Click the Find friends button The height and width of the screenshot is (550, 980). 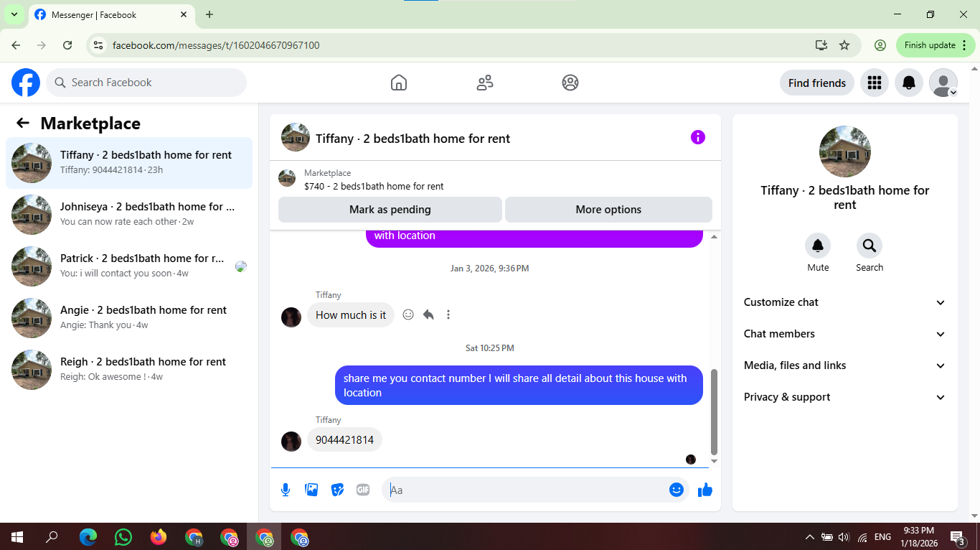point(817,83)
